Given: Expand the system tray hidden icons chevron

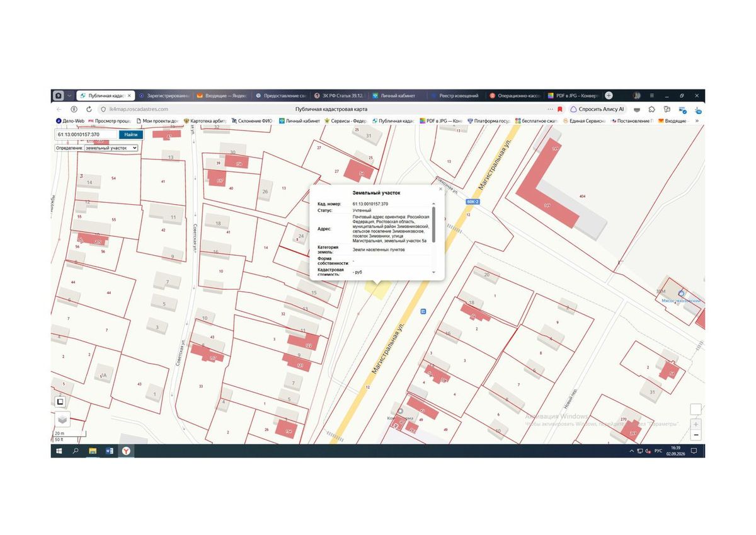Looking at the screenshot, I should pyautogui.click(x=631, y=451).
